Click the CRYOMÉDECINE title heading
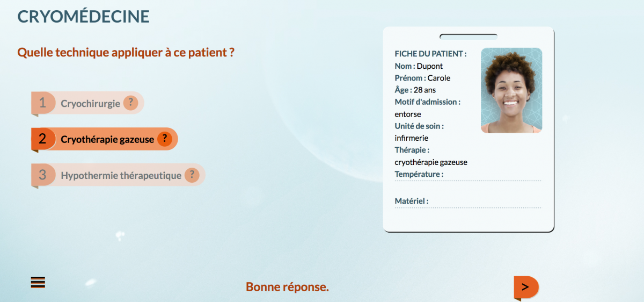Screen dimensions: 644x302 [x=84, y=16]
